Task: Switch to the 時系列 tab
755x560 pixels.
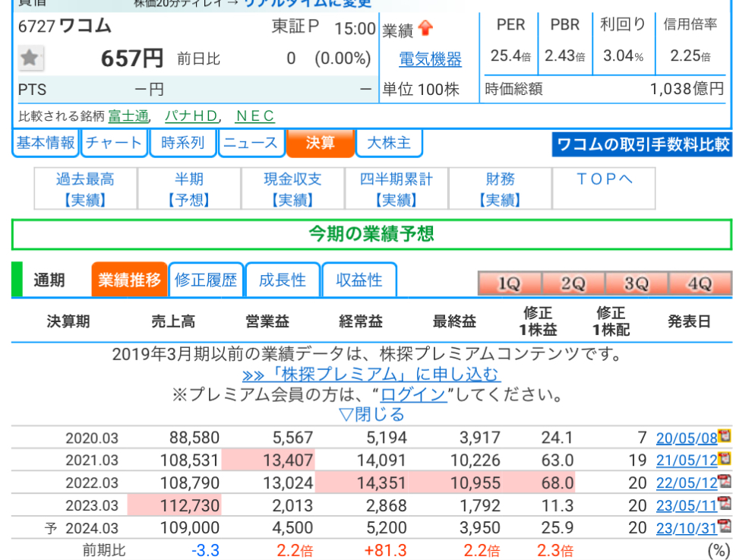Action: click(x=183, y=143)
